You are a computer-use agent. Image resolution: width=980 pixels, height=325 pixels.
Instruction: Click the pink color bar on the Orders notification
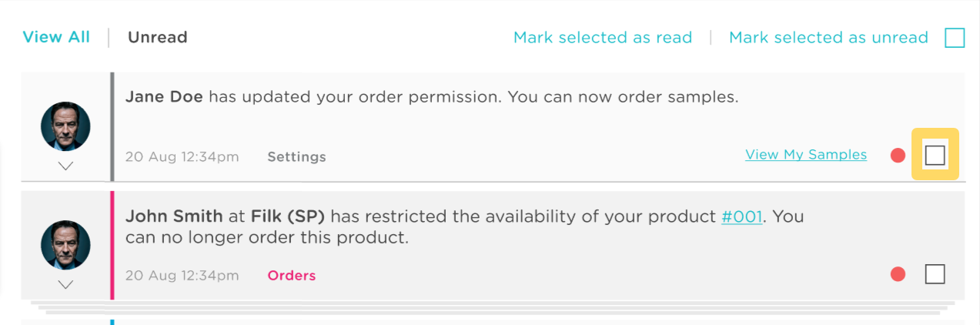pos(112,245)
